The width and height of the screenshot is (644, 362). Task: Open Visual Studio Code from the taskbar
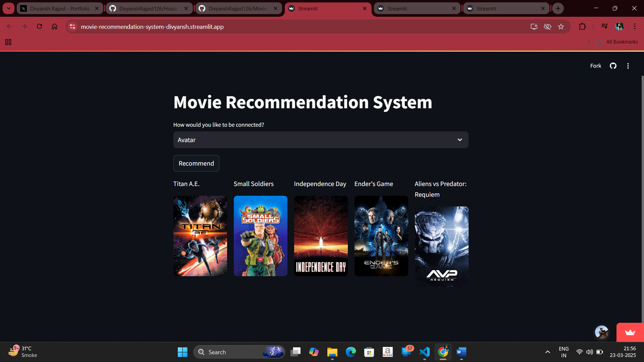tap(425, 352)
